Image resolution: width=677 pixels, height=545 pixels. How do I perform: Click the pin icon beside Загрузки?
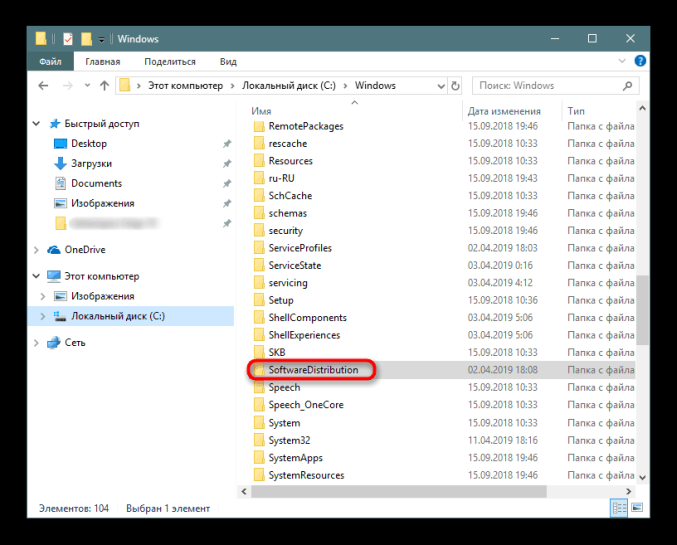pyautogui.click(x=227, y=163)
